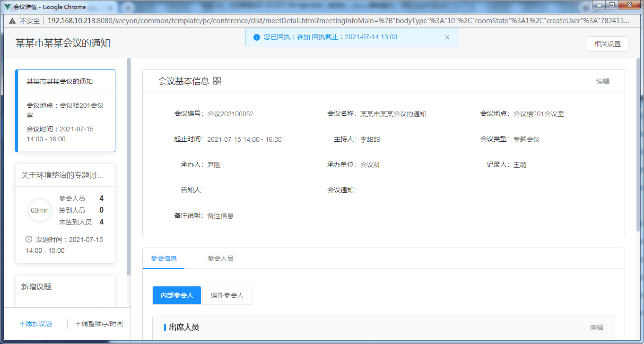The width and height of the screenshot is (644, 344).
Task: Click the left sidebar vertical scrollbar
Action: pos(129,166)
